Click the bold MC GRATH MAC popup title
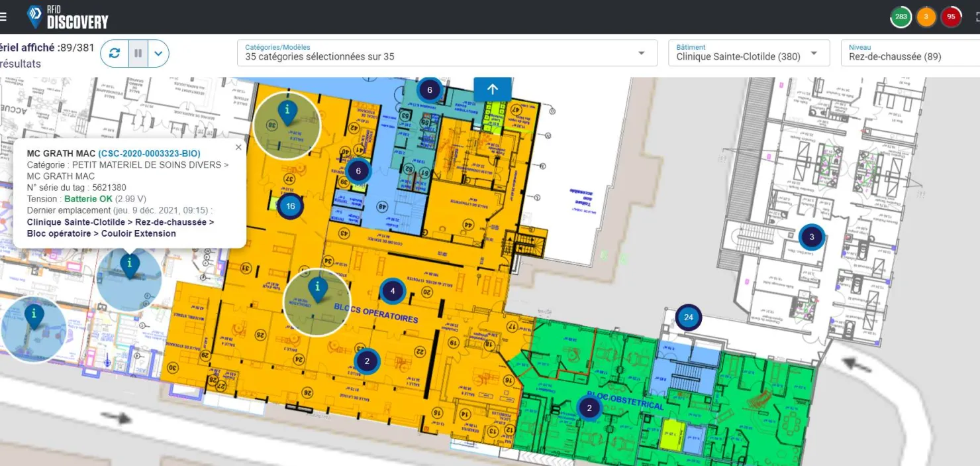The width and height of the screenshot is (980, 466). [61, 154]
